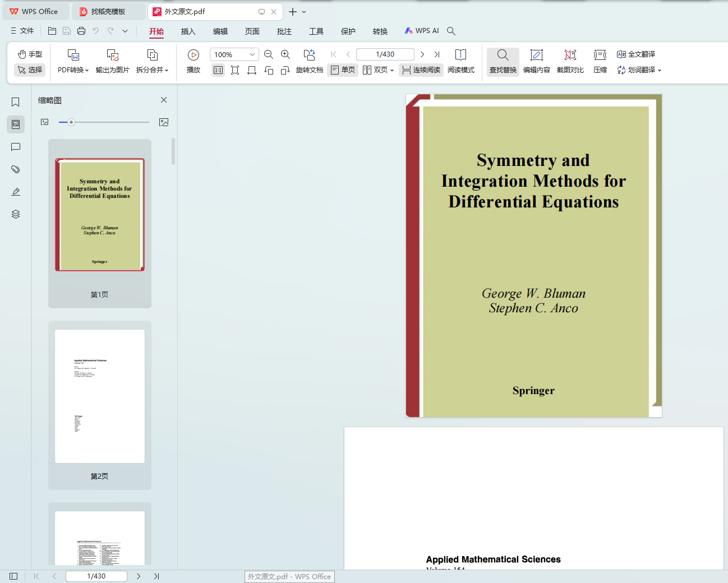Open Screenshot Compare (截图对比)
The width and height of the screenshot is (728, 583).
[x=570, y=62]
